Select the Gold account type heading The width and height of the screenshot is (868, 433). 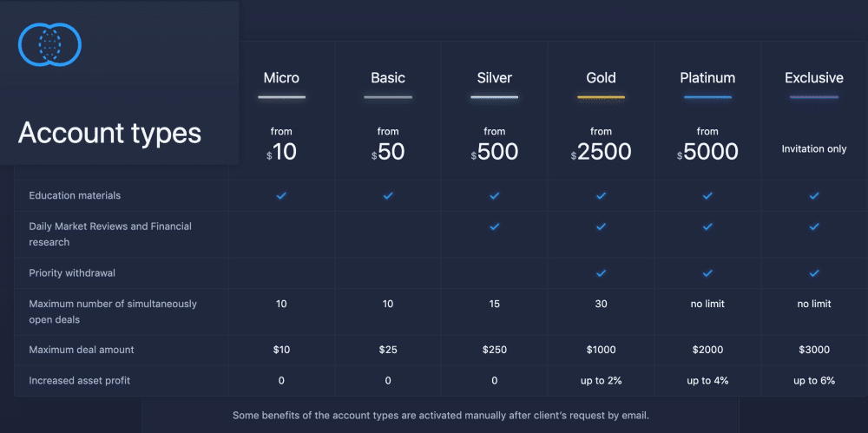[602, 78]
